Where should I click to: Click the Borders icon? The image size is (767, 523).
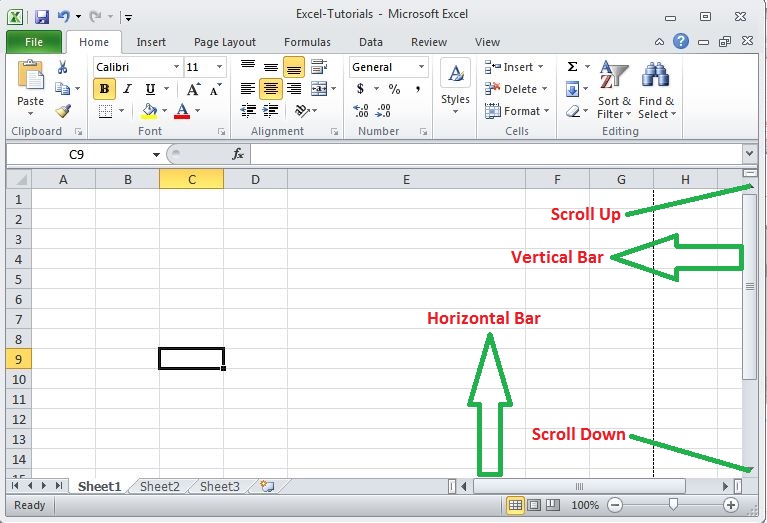tap(105, 111)
